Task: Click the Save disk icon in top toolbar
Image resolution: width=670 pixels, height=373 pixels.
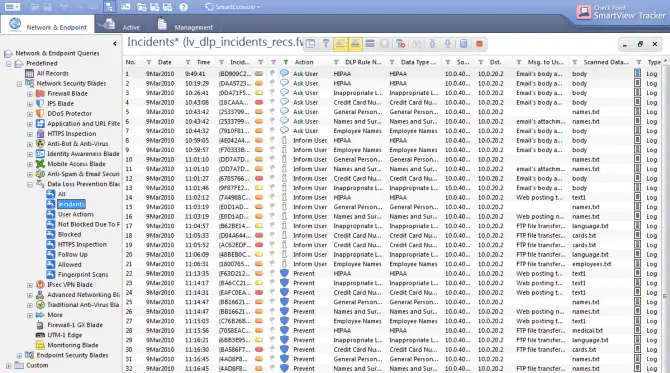Action: point(48,7)
